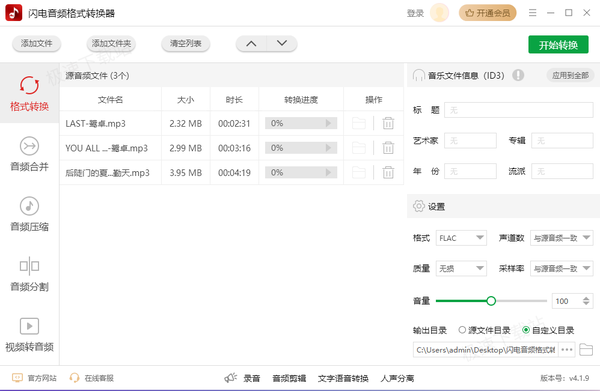Open the 格式转换 sidebar tab
Viewport: 600px width, 391px height.
coord(29,93)
